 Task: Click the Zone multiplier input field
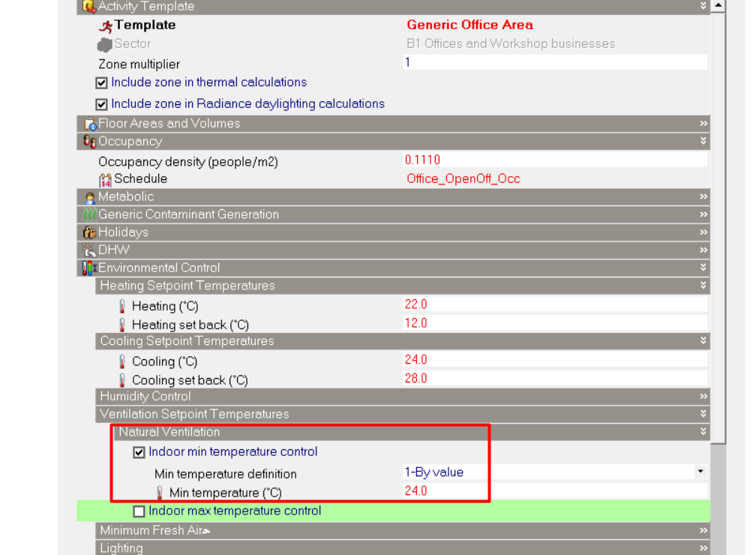(555, 62)
